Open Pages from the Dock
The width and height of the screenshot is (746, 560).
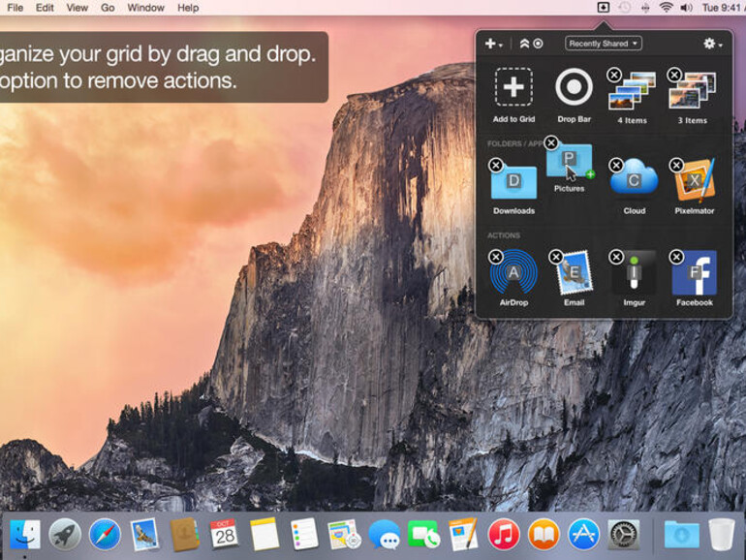(x=463, y=534)
